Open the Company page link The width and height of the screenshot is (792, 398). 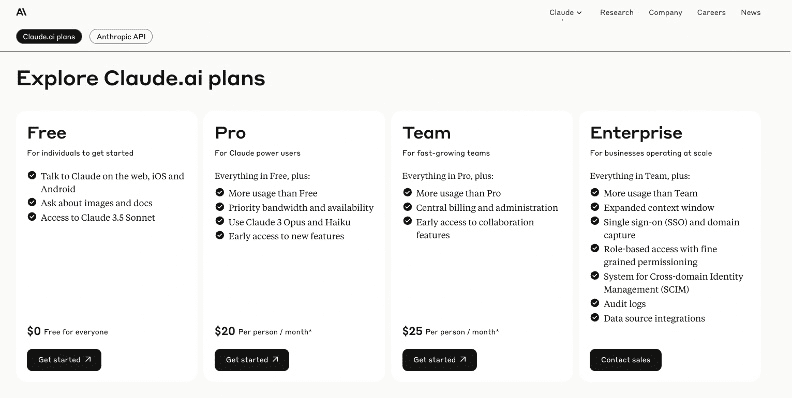pyautogui.click(x=665, y=13)
